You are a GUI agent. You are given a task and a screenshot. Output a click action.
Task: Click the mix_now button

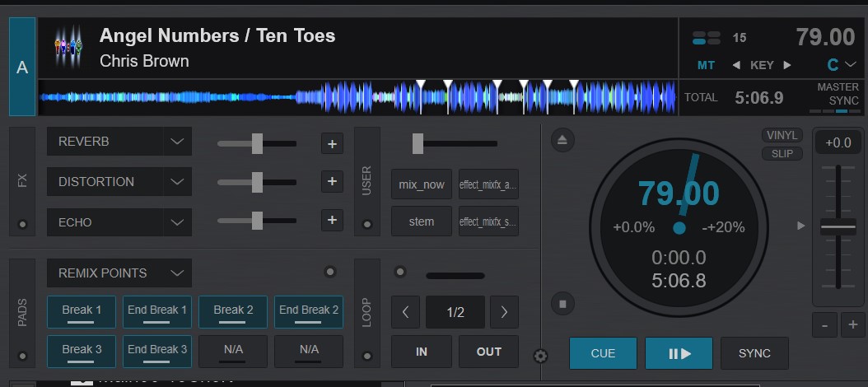422,184
